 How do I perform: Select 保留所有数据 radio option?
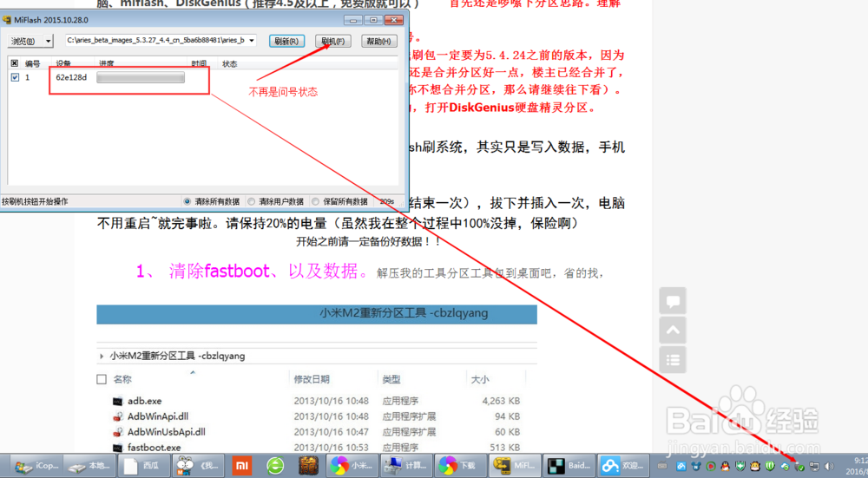tap(340, 201)
